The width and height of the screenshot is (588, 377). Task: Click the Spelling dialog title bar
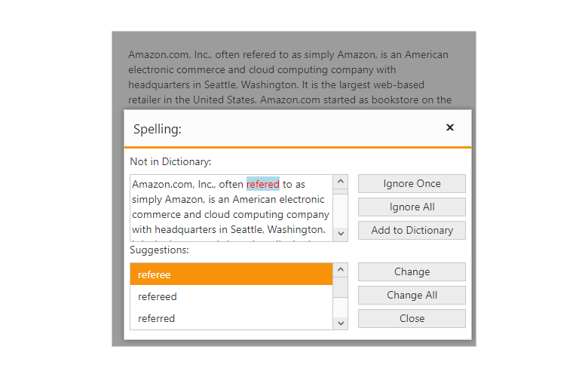point(286,128)
